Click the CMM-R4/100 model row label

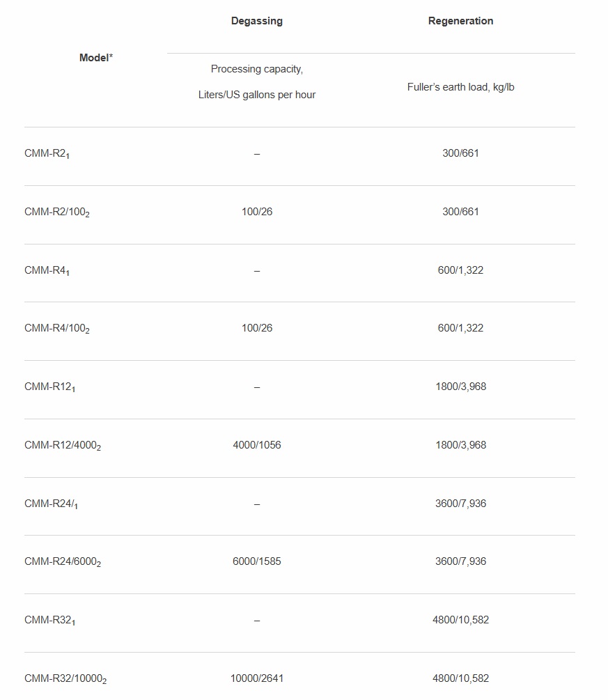coord(56,329)
